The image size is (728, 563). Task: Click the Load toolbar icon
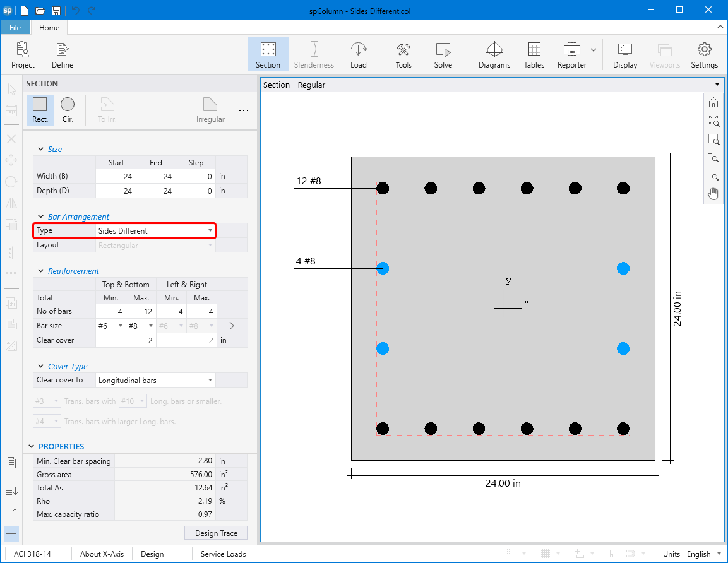tap(358, 55)
